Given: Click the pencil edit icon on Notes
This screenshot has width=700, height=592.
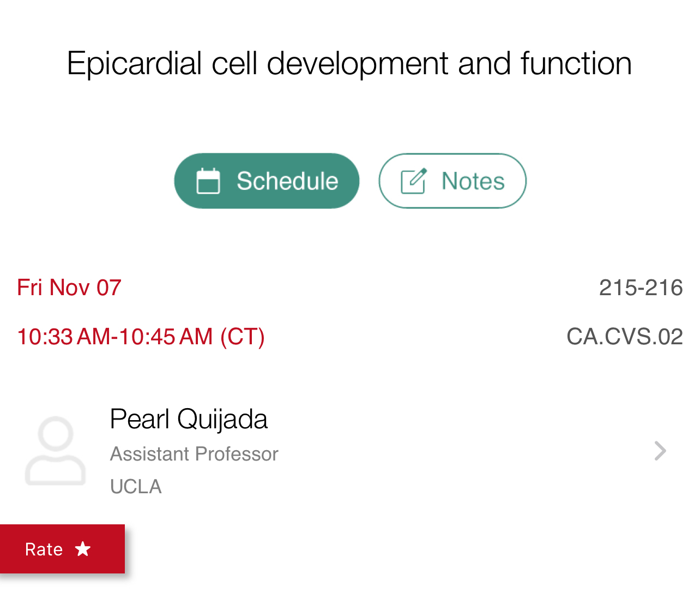Looking at the screenshot, I should [413, 181].
